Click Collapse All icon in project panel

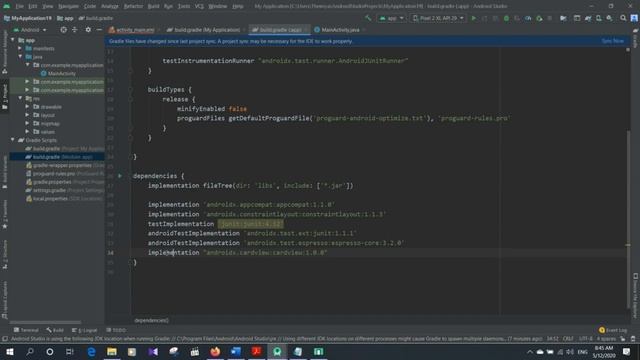pos(75,30)
